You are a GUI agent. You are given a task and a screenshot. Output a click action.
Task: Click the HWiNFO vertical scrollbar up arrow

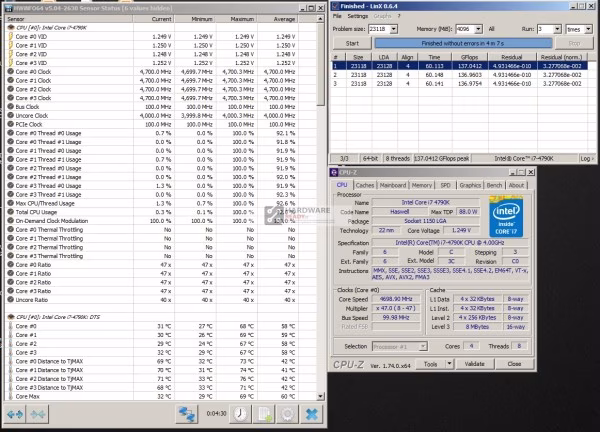(320, 19)
